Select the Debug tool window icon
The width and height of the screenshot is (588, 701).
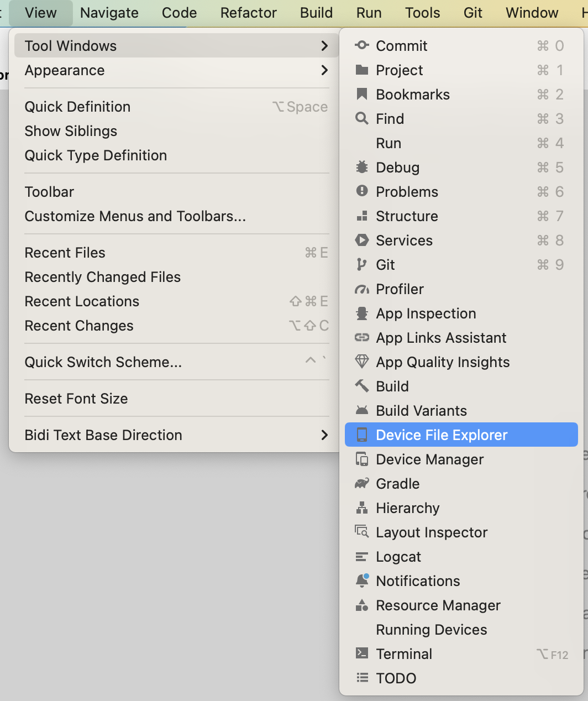pyautogui.click(x=362, y=167)
